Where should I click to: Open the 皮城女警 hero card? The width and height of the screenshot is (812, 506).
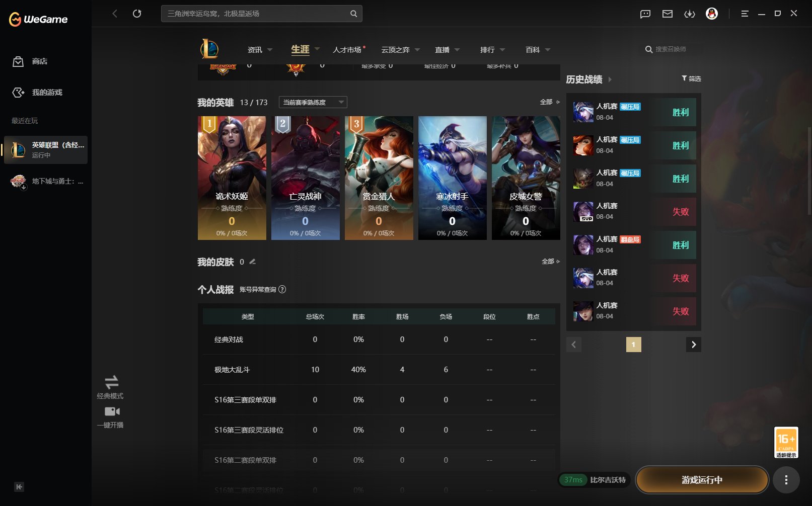pyautogui.click(x=526, y=178)
